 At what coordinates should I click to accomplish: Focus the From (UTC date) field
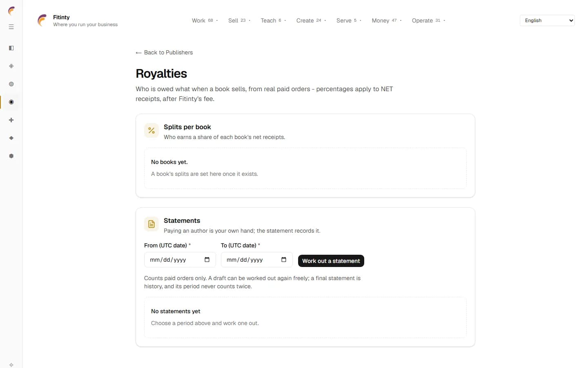click(x=180, y=260)
